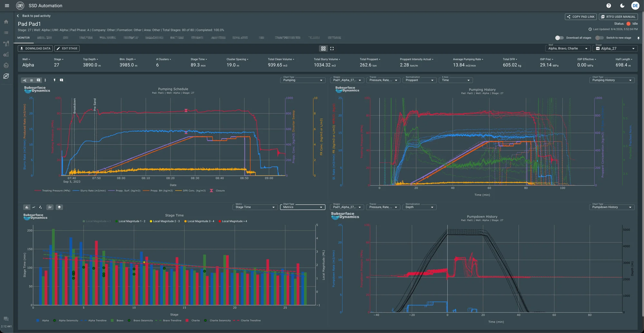Add a comment on pumping chart

click(62, 80)
